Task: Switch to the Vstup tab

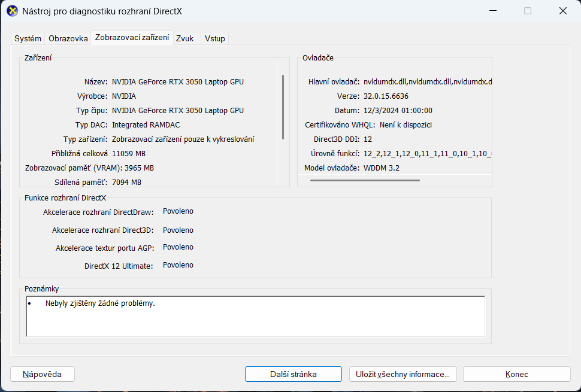Action: (215, 38)
